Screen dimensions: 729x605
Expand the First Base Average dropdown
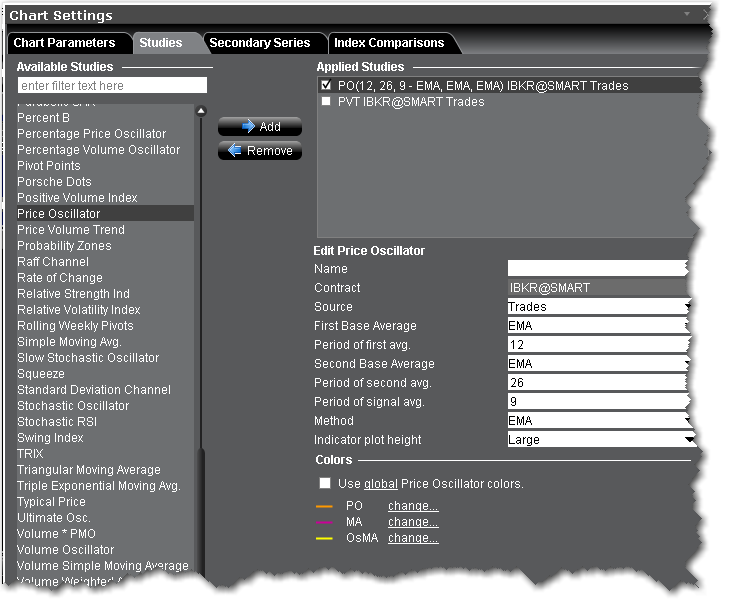point(598,326)
